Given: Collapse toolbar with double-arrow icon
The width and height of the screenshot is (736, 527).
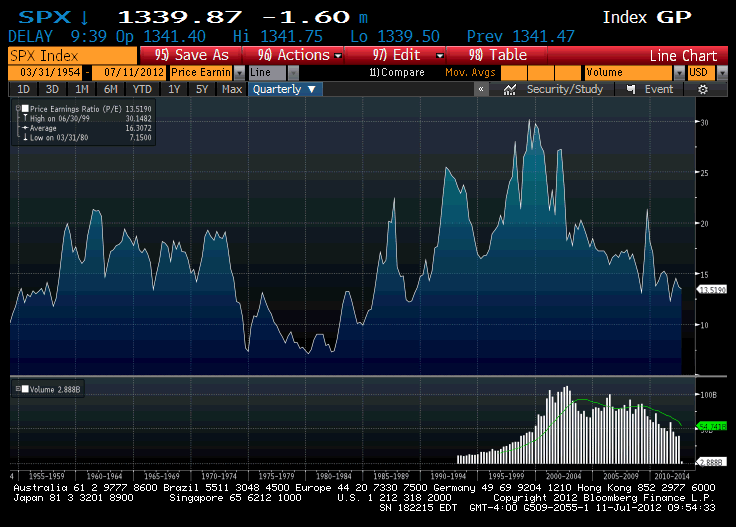Looking at the screenshot, I should point(482,89).
